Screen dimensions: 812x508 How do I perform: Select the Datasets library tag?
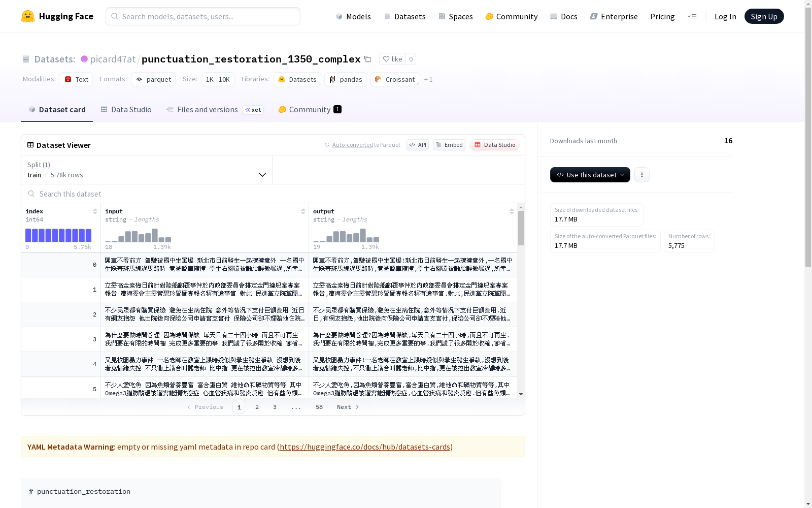coord(297,79)
